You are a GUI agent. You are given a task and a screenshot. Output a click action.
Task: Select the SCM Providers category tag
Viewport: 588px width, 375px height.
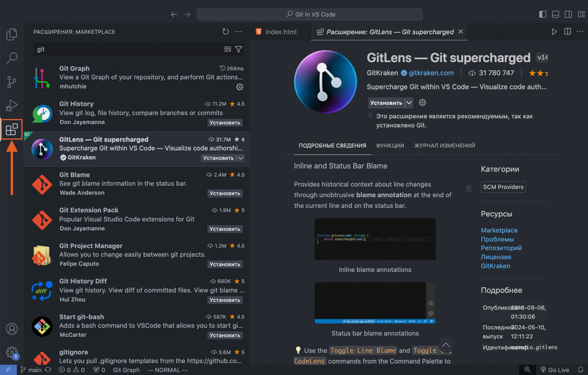click(x=503, y=187)
